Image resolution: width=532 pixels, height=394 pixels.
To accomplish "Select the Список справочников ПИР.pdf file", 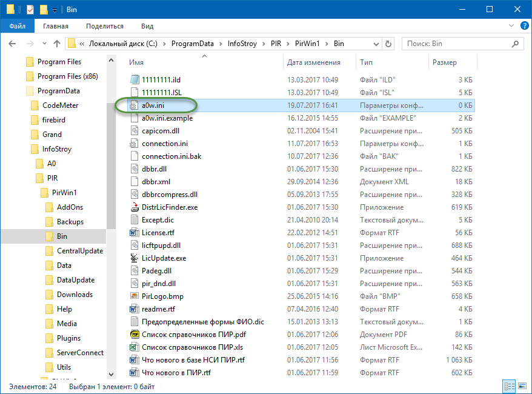I will [x=193, y=335].
